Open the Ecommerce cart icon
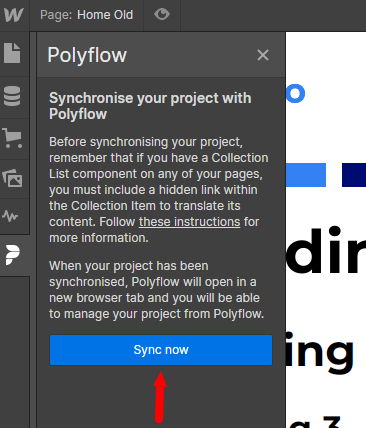The height and width of the screenshot is (428, 366). tap(12, 138)
